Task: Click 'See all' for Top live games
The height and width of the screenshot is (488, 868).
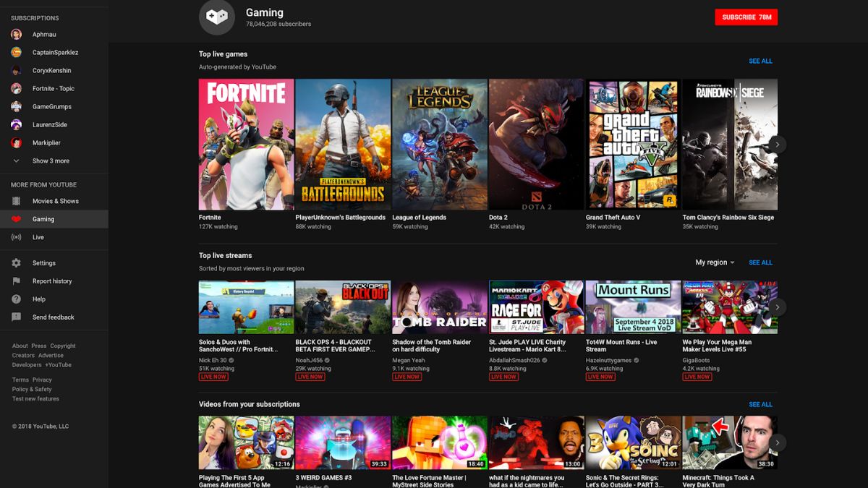Action: point(760,61)
